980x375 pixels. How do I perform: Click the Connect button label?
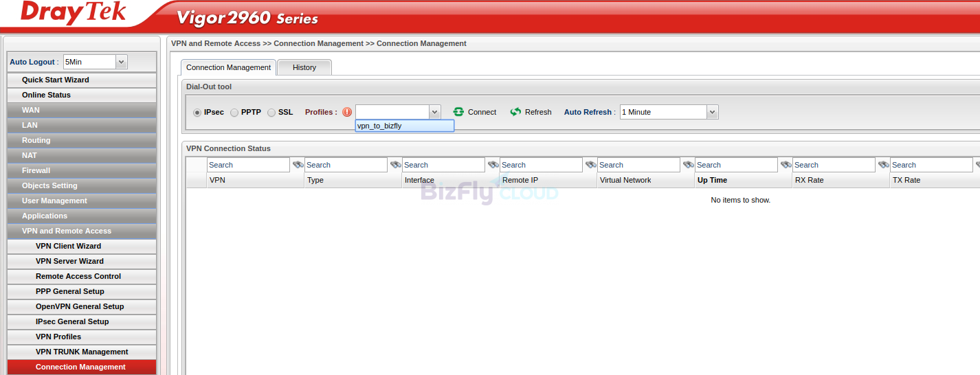pyautogui.click(x=482, y=112)
